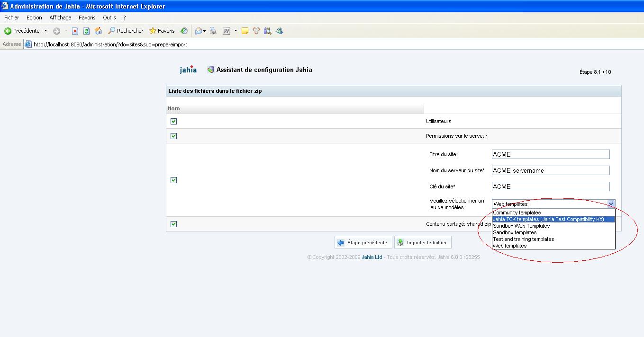Click the edit with Word icon
Viewport: 644px width, 337px height.
click(227, 31)
